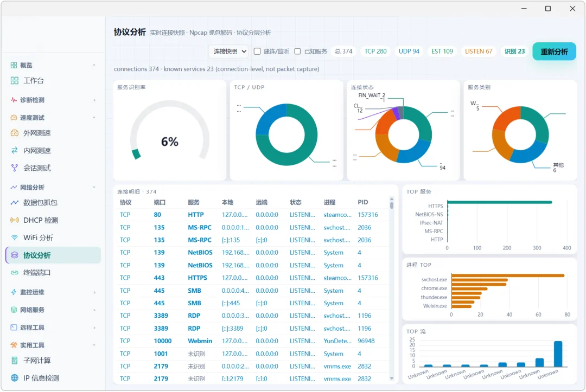The width and height of the screenshot is (586, 392).
Task: Open 数据包抓包 page
Action: (x=53, y=203)
